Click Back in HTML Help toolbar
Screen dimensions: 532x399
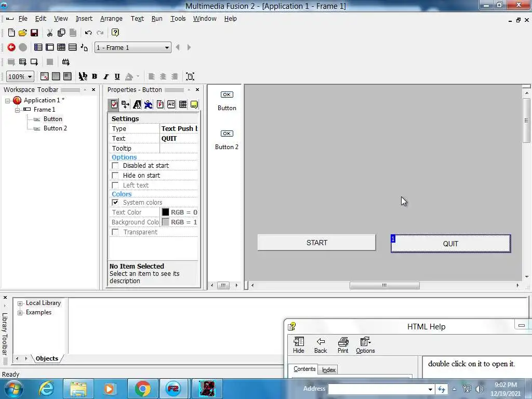coord(321,345)
